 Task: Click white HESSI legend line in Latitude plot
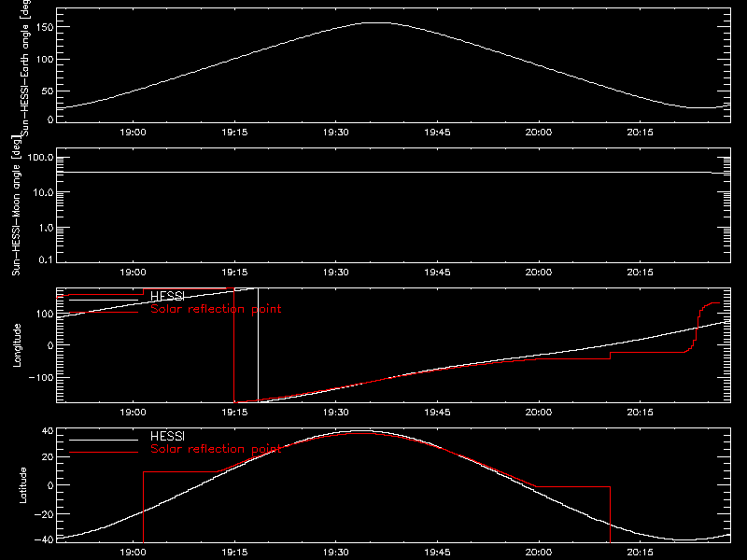(x=104, y=440)
